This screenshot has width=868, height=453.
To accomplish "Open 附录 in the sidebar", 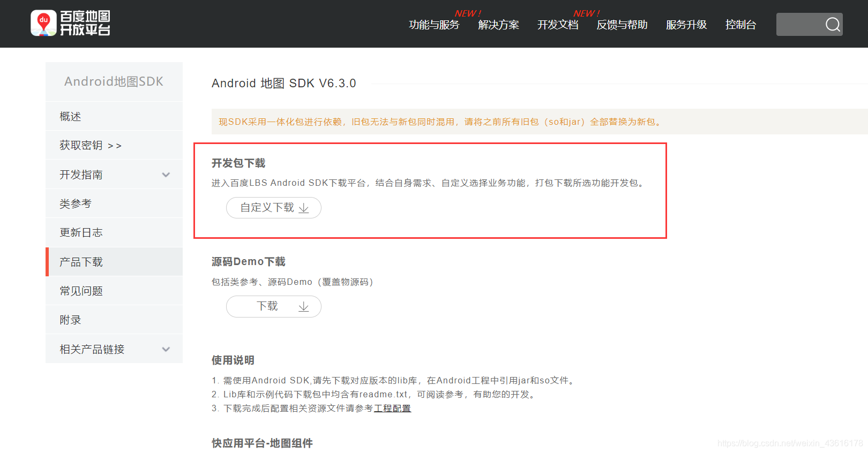I will coord(114,320).
